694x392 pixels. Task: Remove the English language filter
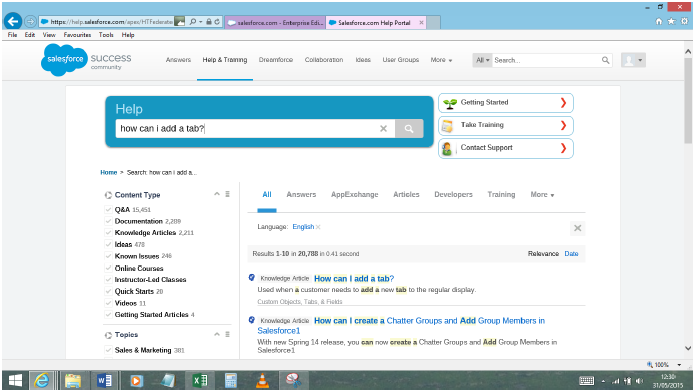(x=318, y=227)
